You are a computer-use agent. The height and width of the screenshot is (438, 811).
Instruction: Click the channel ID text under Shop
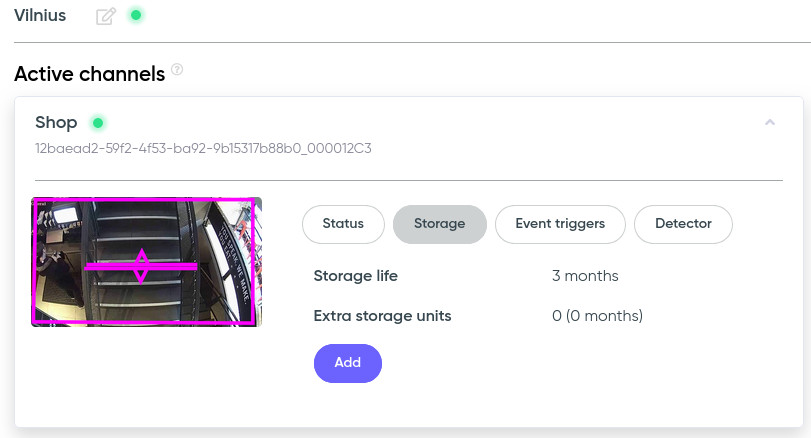tap(203, 148)
